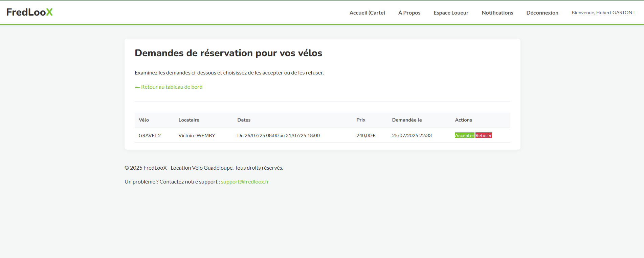The image size is (644, 258).
Task: Click Retour au tableau de bord link
Action: (169, 87)
